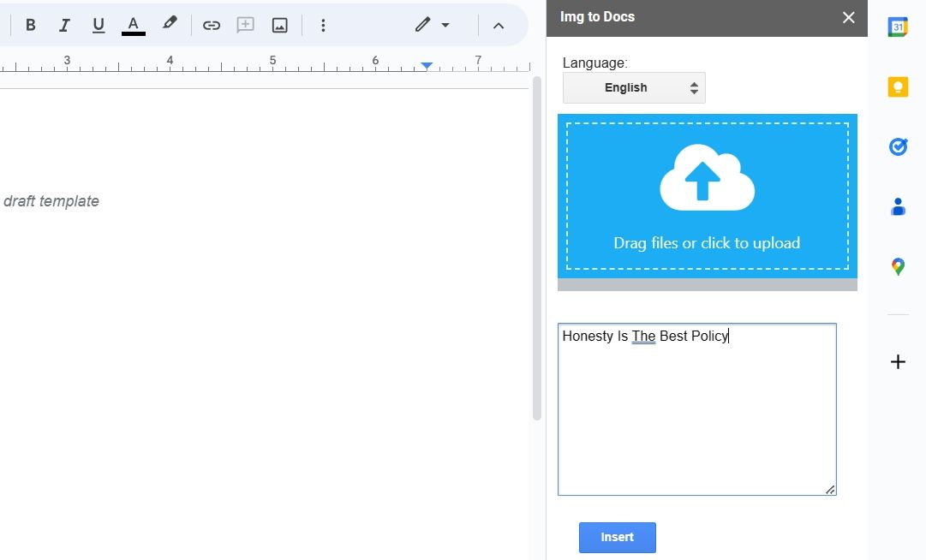Open Google Keep from side panel
The height and width of the screenshot is (560, 926).
898,86
